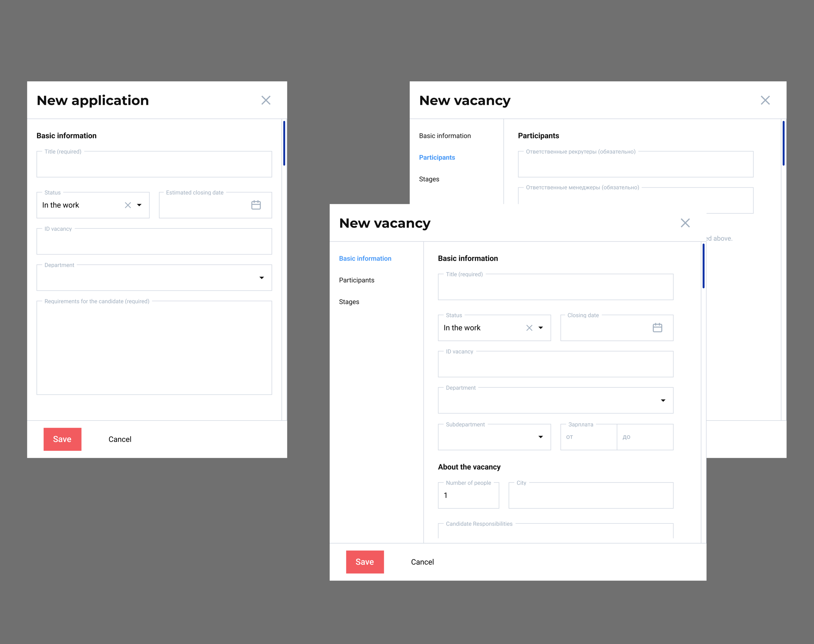Expand Department dropdown in New application

coord(261,278)
